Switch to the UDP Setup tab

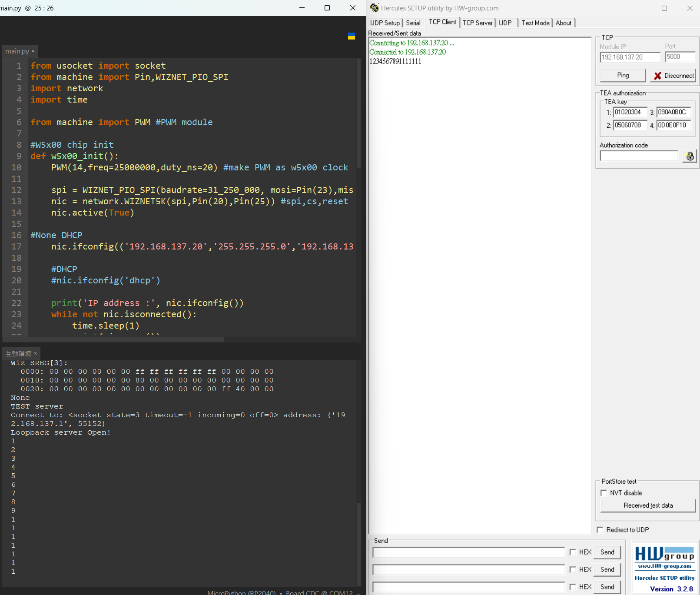tap(385, 23)
